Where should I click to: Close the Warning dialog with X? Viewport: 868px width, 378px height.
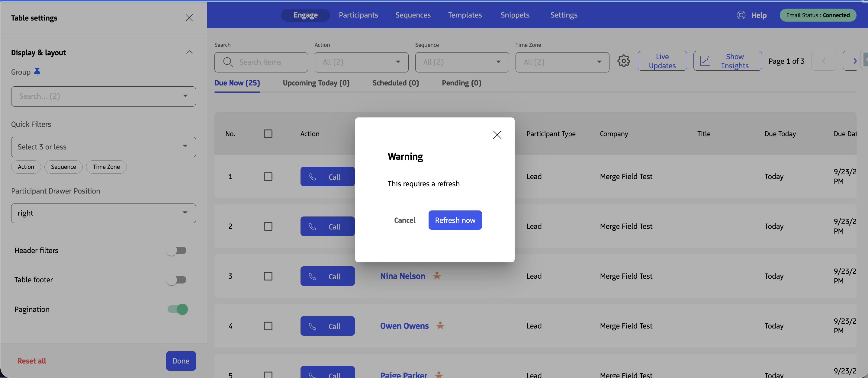(x=497, y=135)
